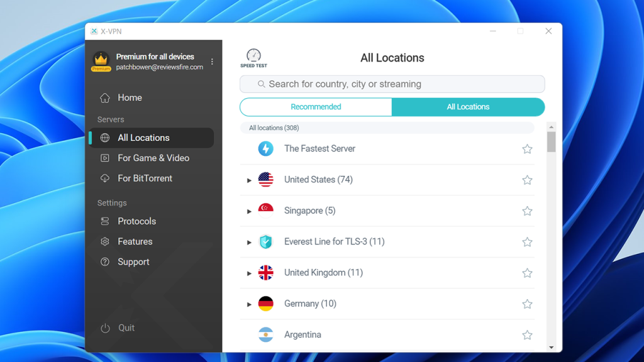Click the Germany flag icon

coord(266,304)
